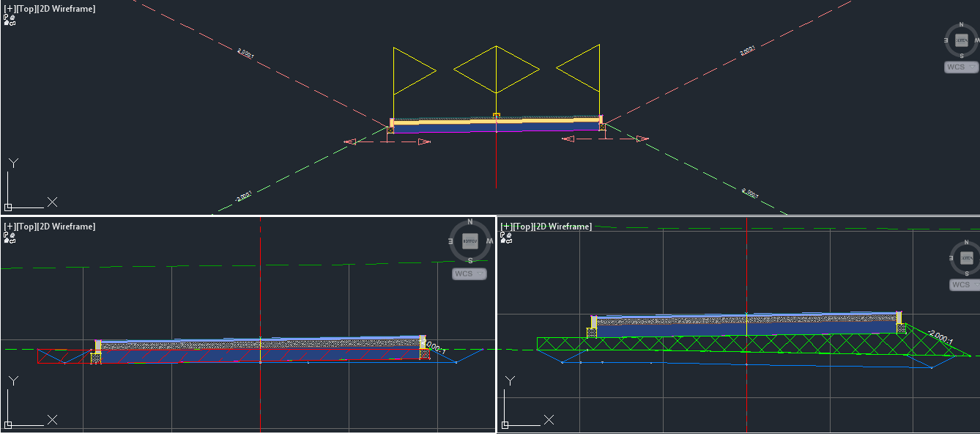Image resolution: width=980 pixels, height=434 pixels.
Task: Toggle the small flag icon under the viewport label
Action: pyautogui.click(x=6, y=18)
